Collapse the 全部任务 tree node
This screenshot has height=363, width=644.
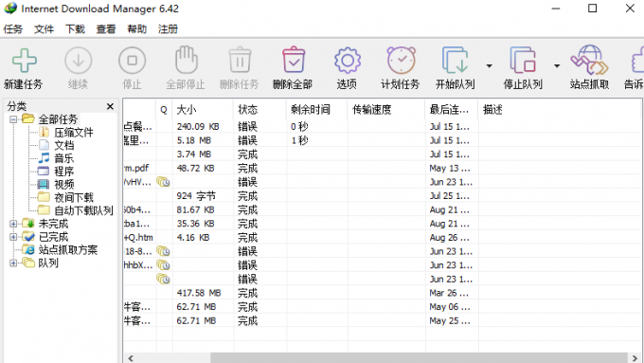click(x=13, y=119)
